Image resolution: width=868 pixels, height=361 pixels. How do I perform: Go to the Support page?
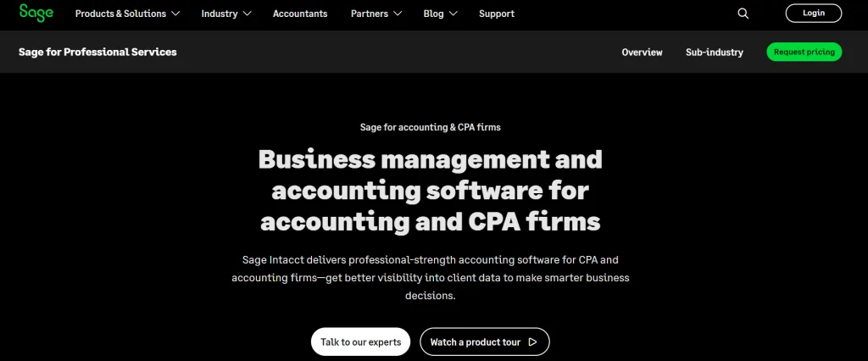(496, 14)
